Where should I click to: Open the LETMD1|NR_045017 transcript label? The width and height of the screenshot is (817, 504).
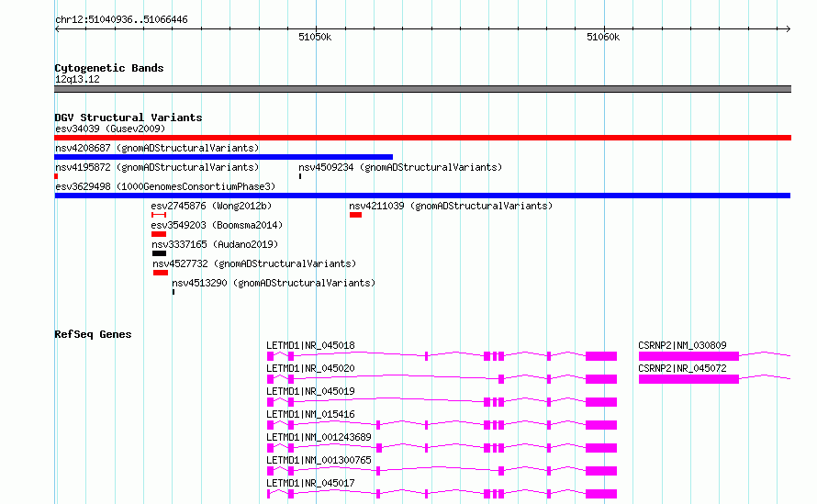tap(310, 483)
